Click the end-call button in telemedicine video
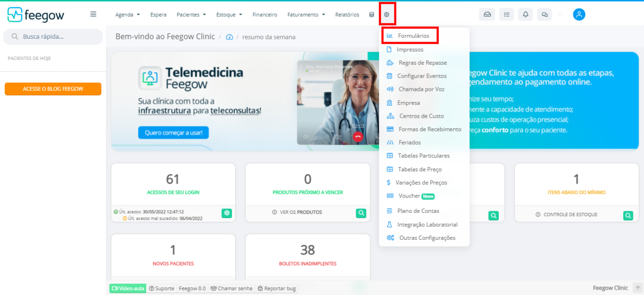 click(x=358, y=136)
